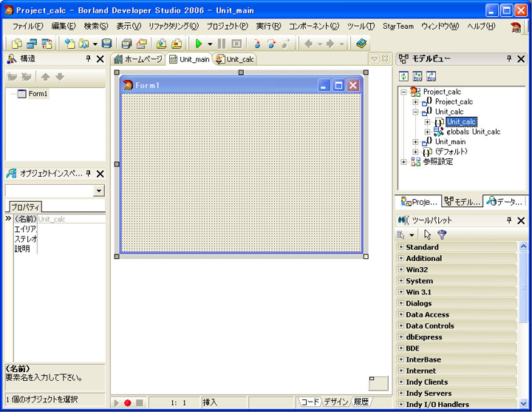532x412 pixels.
Task: Click the filter funnel icon in tool palette
Action: [x=442, y=234]
